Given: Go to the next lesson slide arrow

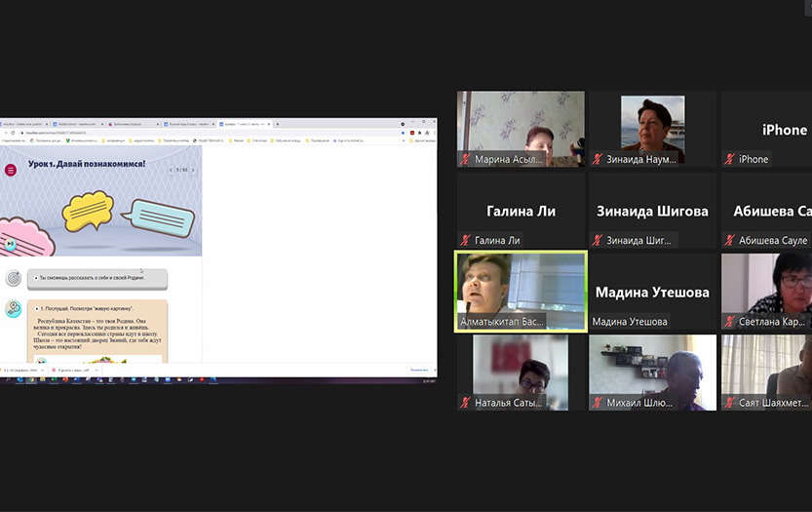Looking at the screenshot, I should point(193,170).
